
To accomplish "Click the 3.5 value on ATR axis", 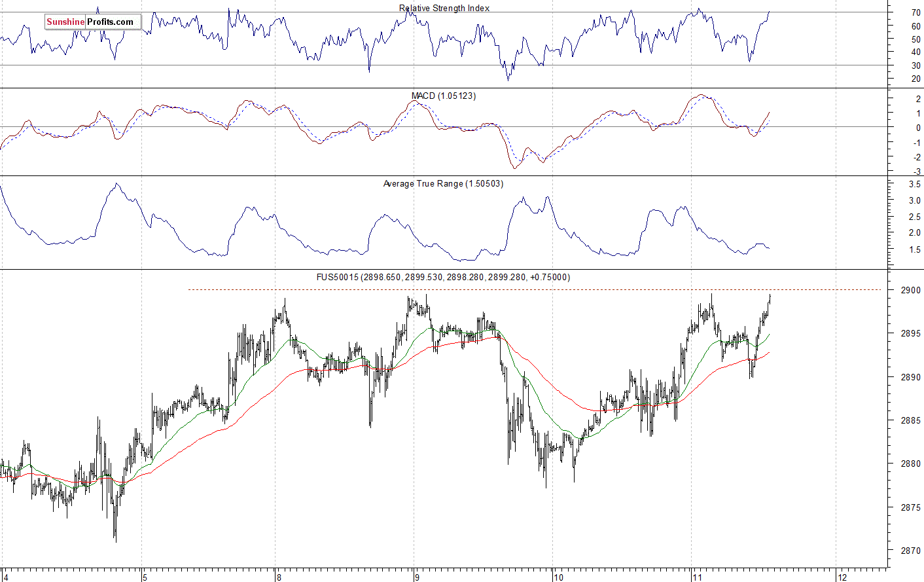I will coord(914,185).
